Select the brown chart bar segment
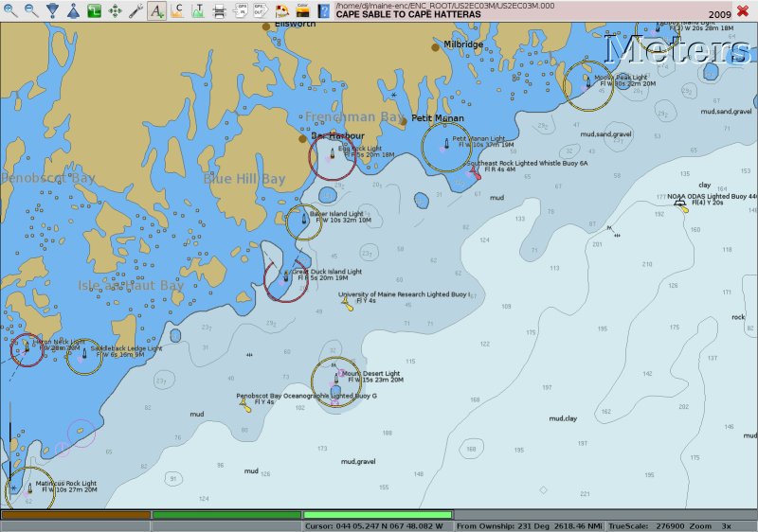Image resolution: width=758 pixels, height=532 pixels. [75, 515]
